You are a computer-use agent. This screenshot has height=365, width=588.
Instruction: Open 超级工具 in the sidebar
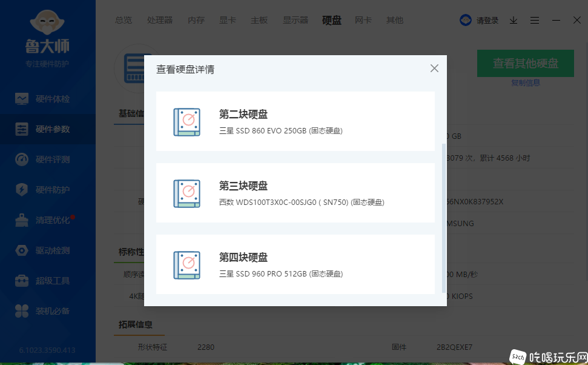pyautogui.click(x=48, y=281)
